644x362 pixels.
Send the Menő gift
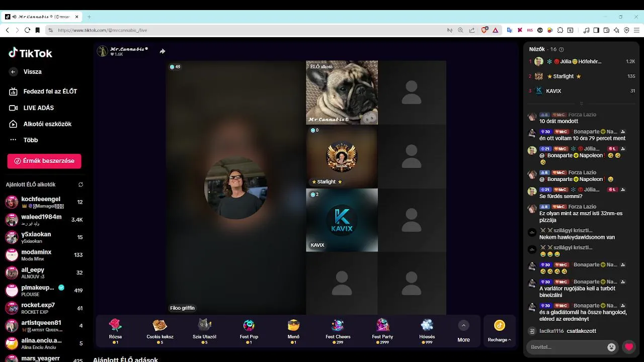pos(293,331)
